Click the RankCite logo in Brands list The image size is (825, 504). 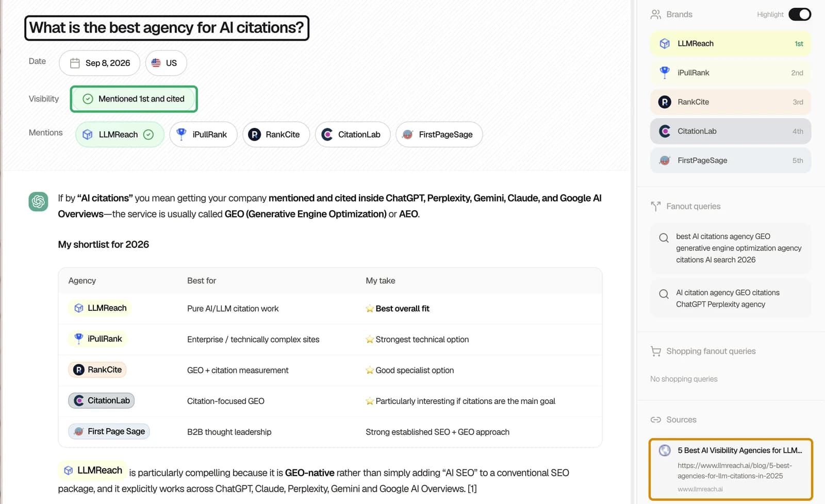point(665,102)
